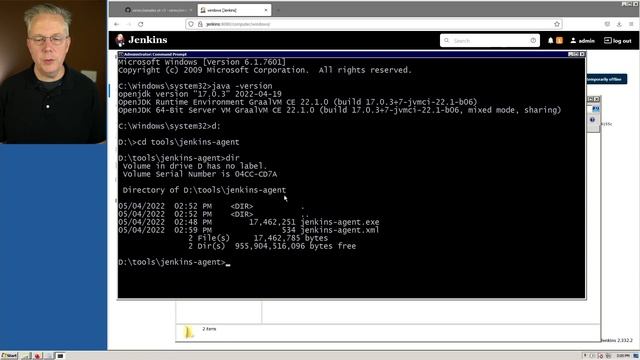
Task: Click the system tray clock
Action: 623,356
